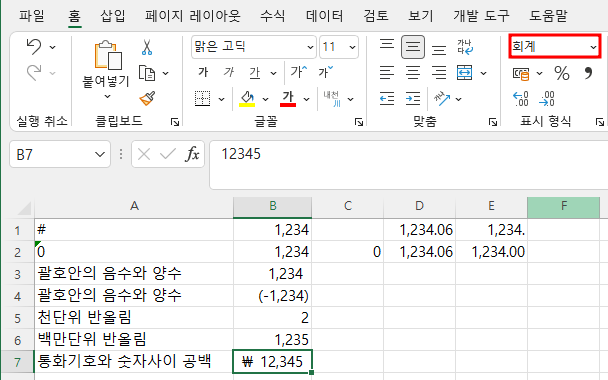The image size is (608, 380).
Task: Expand merge cells dropdown arrow
Action: [x=483, y=73]
